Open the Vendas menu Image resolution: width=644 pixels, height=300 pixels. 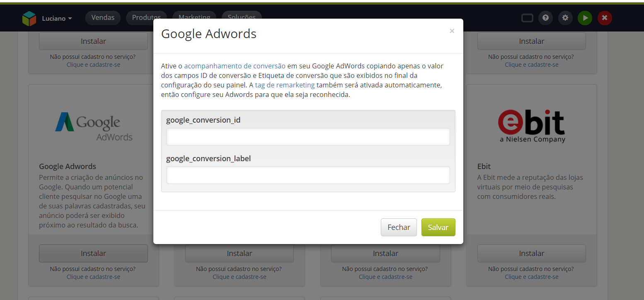click(103, 18)
